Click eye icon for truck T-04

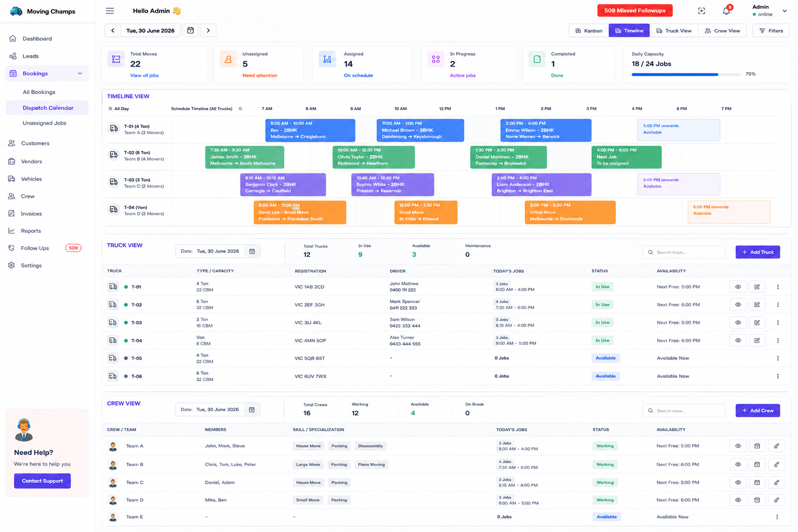[738, 341]
